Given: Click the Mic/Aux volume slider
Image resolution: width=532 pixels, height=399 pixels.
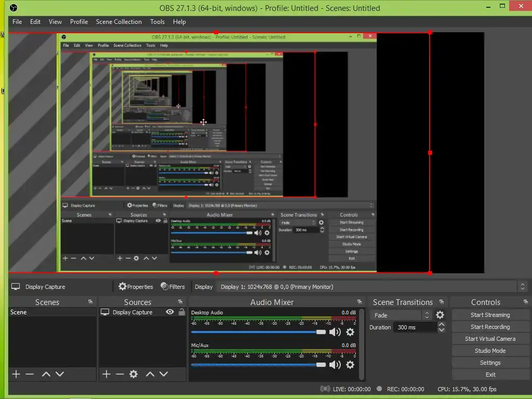Looking at the screenshot, I should coord(258,365).
